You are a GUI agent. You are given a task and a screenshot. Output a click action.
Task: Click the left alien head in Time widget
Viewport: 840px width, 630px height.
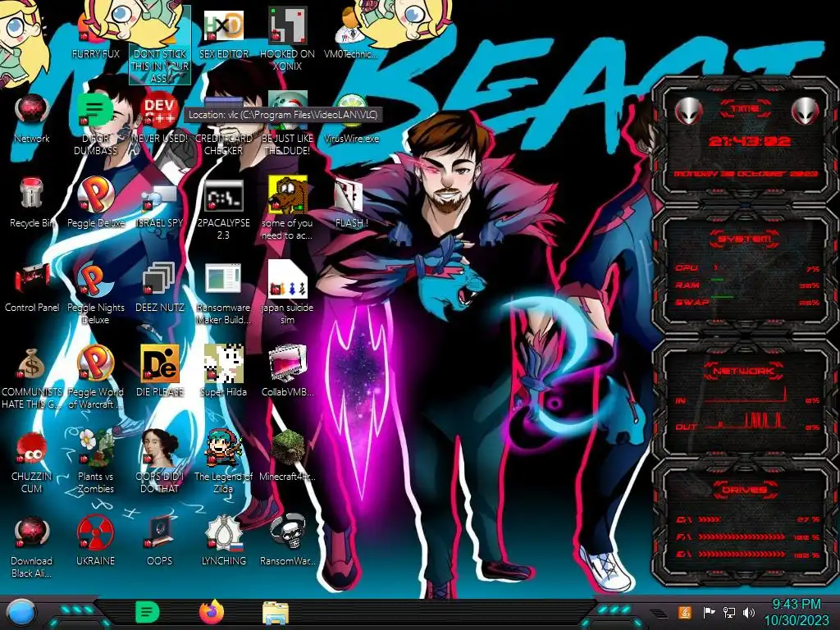coord(688,111)
